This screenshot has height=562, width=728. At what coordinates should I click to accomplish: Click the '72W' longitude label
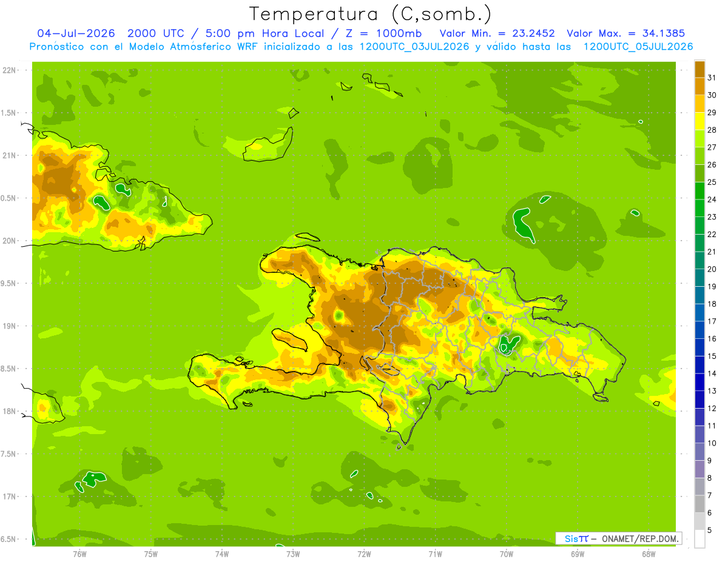click(x=364, y=554)
